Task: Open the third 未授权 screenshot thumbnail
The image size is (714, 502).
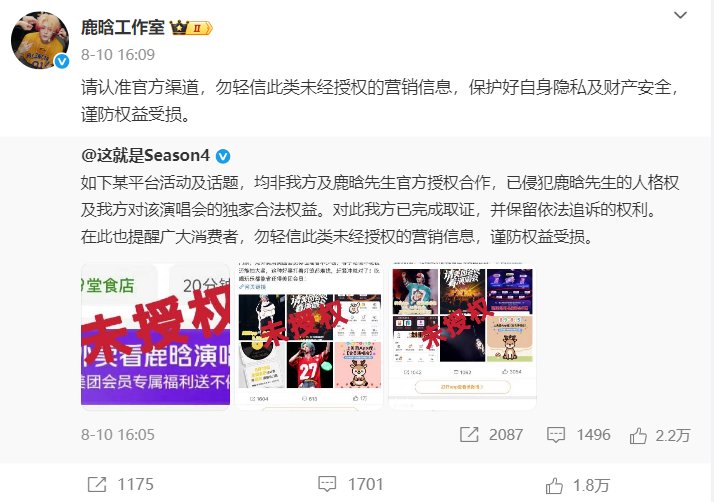Action: tap(463, 336)
